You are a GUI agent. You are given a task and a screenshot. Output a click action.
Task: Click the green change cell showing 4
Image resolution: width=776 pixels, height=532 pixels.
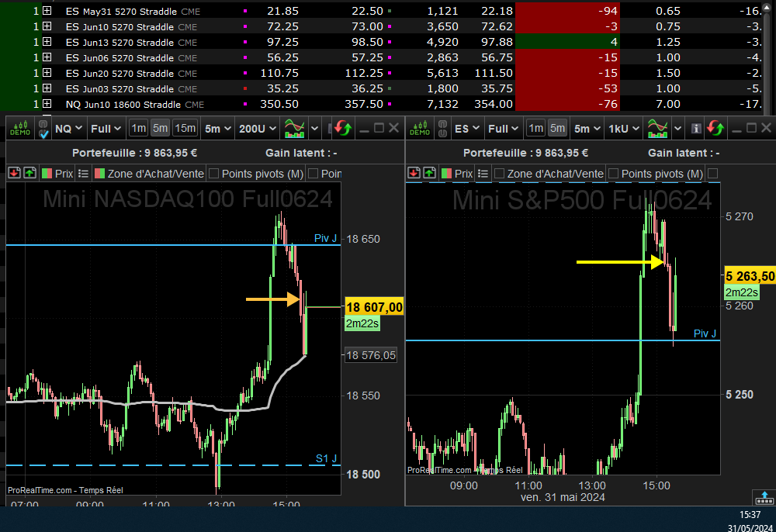tap(567, 42)
